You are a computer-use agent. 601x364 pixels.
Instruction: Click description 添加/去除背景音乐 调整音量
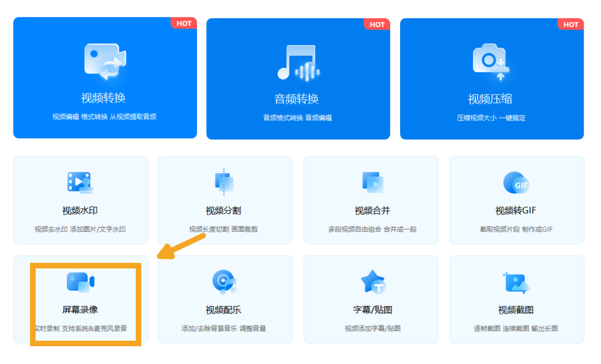point(224,328)
